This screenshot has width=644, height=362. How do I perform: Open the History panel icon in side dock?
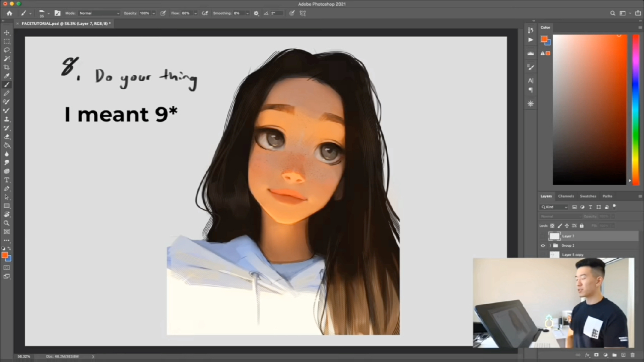pyautogui.click(x=531, y=30)
